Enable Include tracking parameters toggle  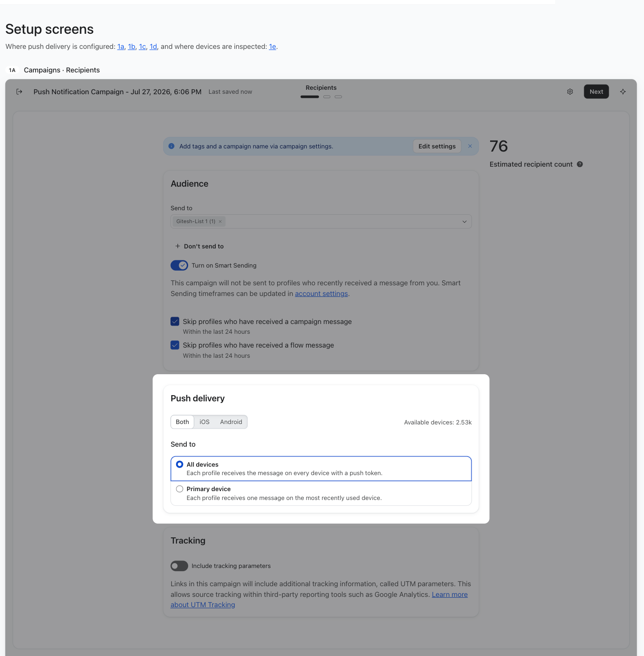[x=179, y=566]
